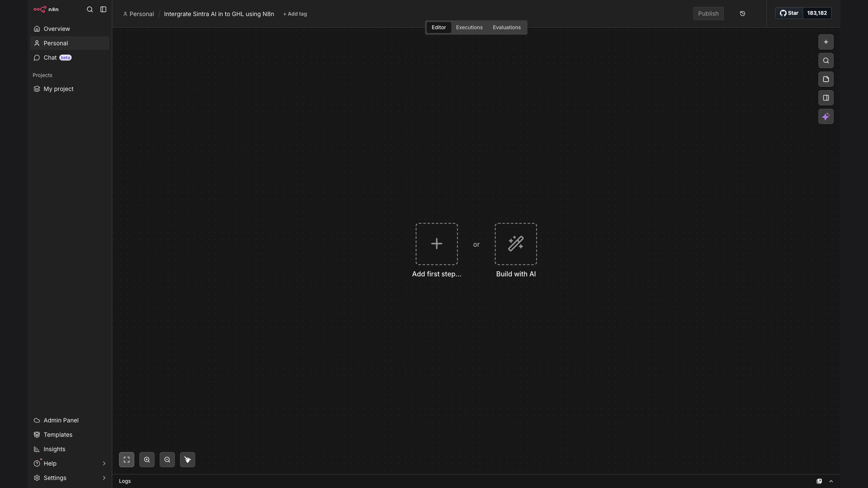This screenshot has height=488, width=868.
Task: Open the Overview page
Action: point(70,28)
